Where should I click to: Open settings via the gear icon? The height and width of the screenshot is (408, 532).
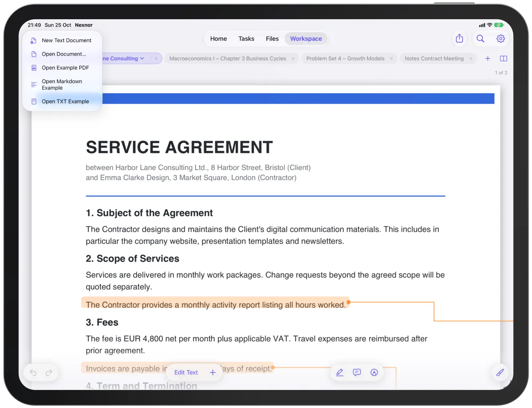[x=500, y=38]
